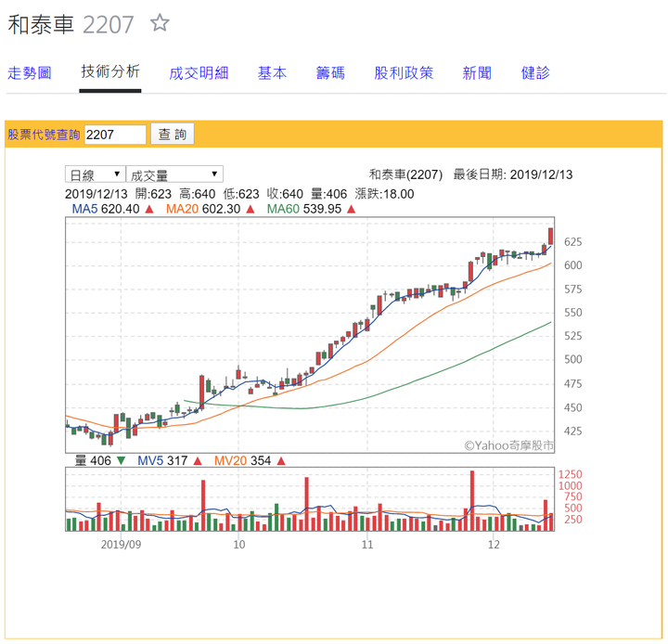Click the MV20 354 label
Viewport: 668px width, 644px height.
click(242, 461)
